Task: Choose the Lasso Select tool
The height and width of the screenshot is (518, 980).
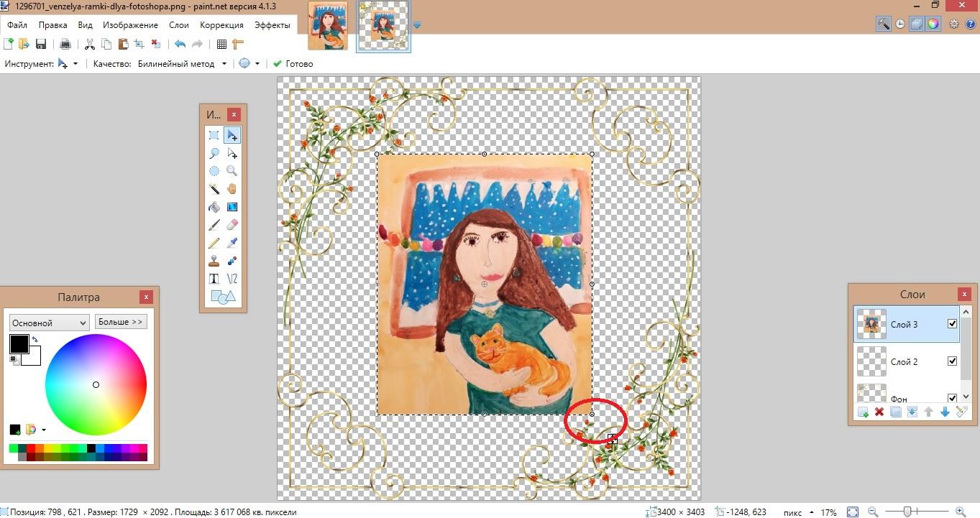Action: tap(214, 153)
